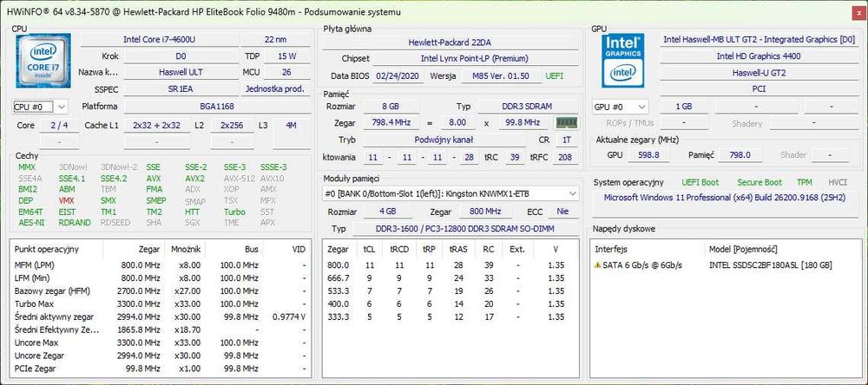The height and width of the screenshot is (385, 868).
Task: Click the warning icon beside SATA 6 Gb/s
Action: 598,265
